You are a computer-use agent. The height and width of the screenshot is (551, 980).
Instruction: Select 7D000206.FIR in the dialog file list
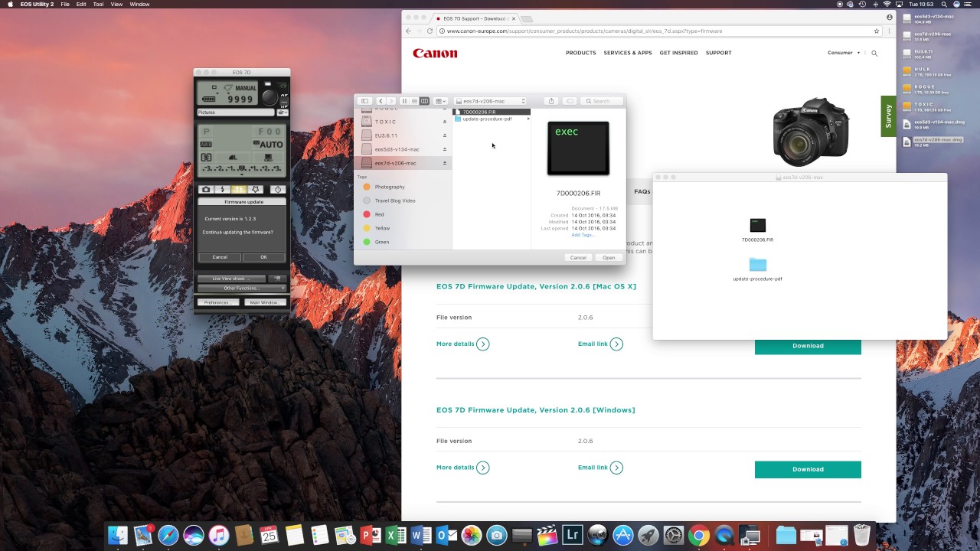click(x=492, y=112)
